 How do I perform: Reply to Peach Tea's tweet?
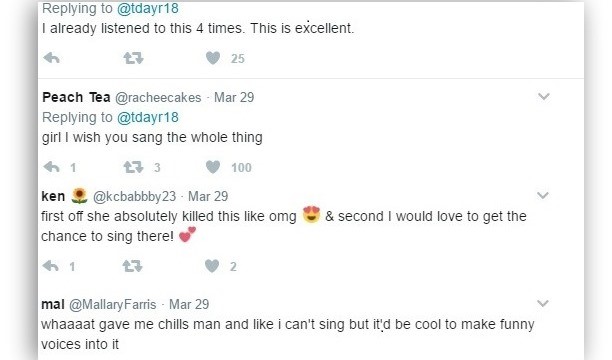[x=52, y=168]
